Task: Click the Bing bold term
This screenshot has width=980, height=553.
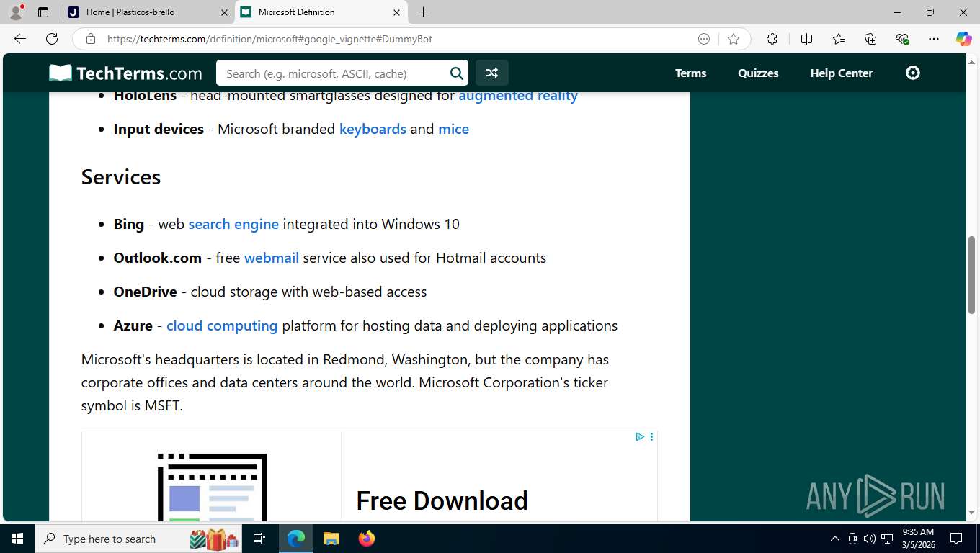Action: (x=129, y=224)
